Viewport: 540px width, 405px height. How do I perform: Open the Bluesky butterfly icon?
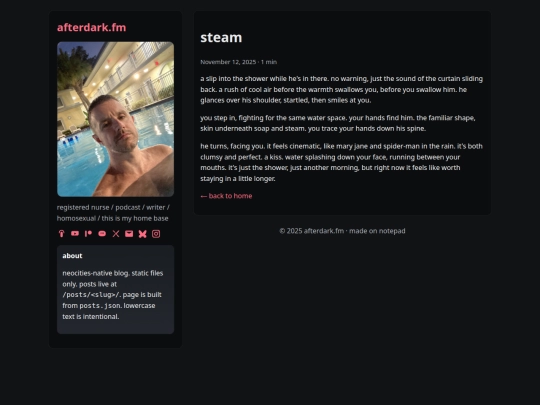[x=143, y=234]
